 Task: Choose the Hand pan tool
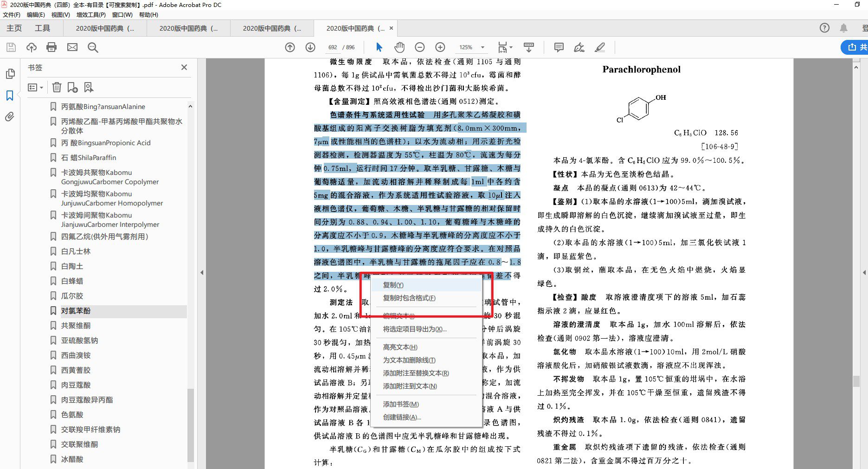399,47
